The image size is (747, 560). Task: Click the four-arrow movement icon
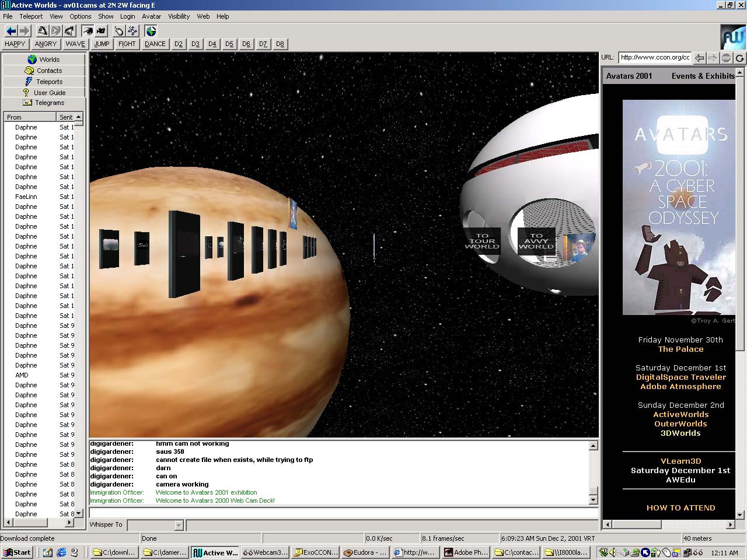click(132, 31)
